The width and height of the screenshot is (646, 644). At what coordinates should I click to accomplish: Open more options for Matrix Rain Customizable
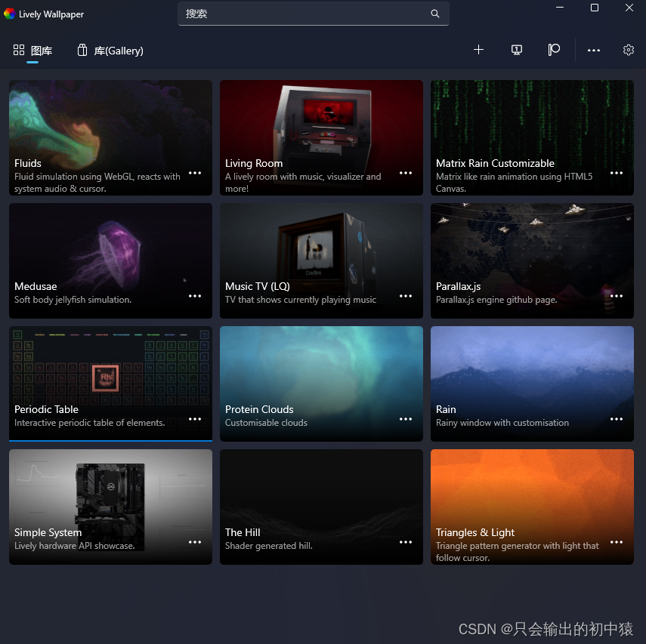tap(617, 173)
